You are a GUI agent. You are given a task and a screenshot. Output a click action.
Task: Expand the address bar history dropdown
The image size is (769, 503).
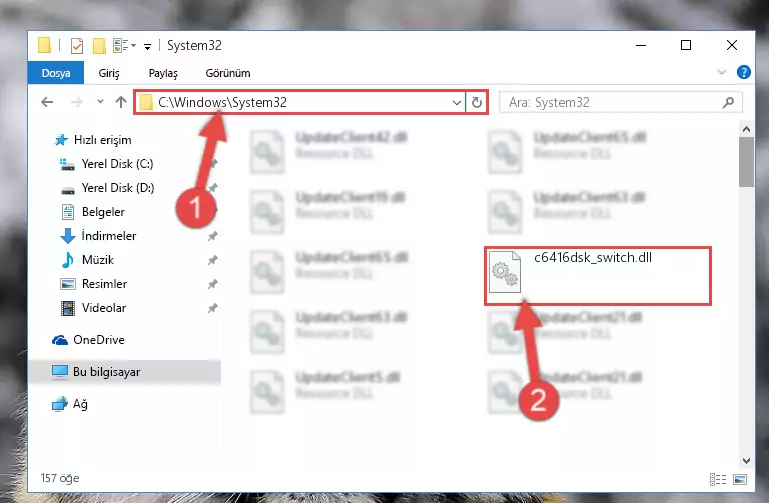457,102
